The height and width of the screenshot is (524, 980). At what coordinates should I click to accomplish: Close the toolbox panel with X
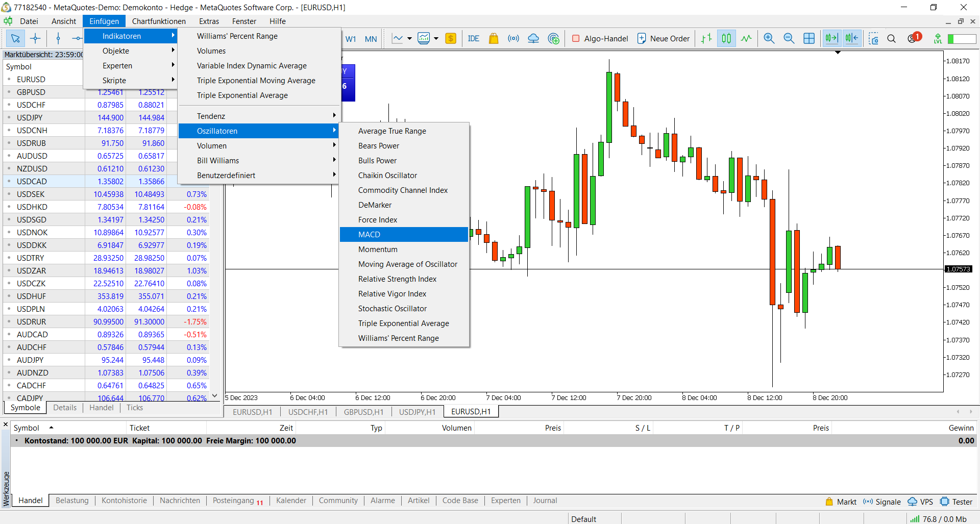(6, 425)
